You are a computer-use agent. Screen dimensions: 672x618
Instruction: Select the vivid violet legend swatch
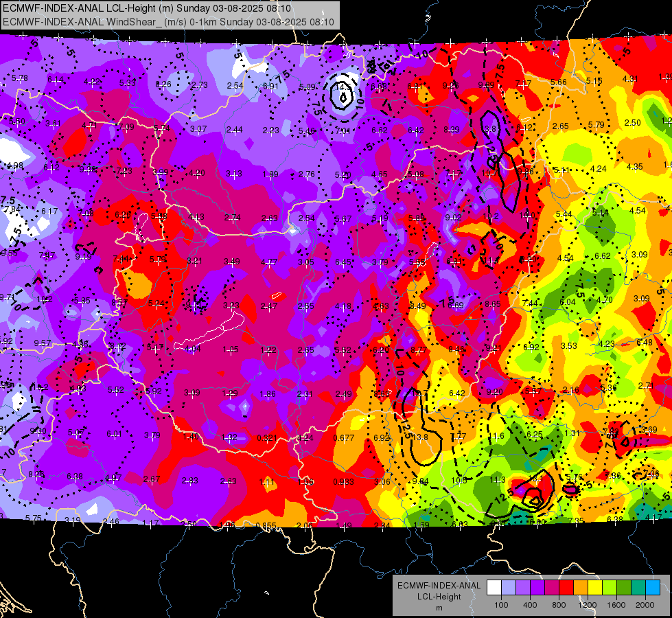coord(537,588)
